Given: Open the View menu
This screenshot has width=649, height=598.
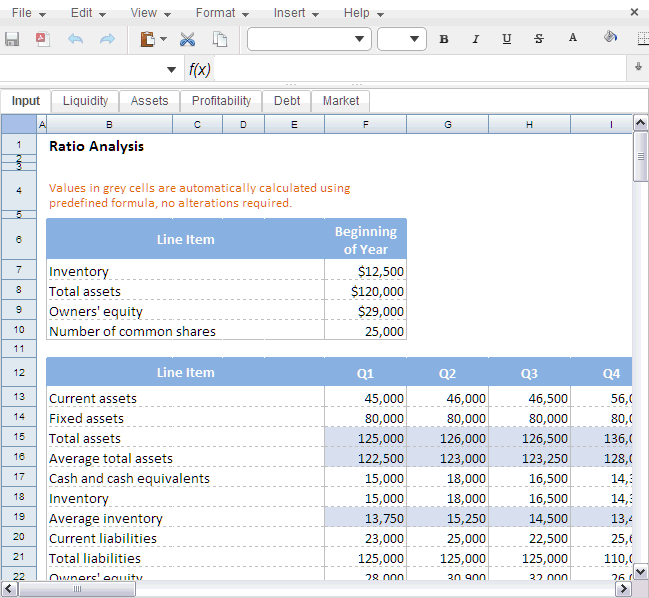Looking at the screenshot, I should pos(150,13).
